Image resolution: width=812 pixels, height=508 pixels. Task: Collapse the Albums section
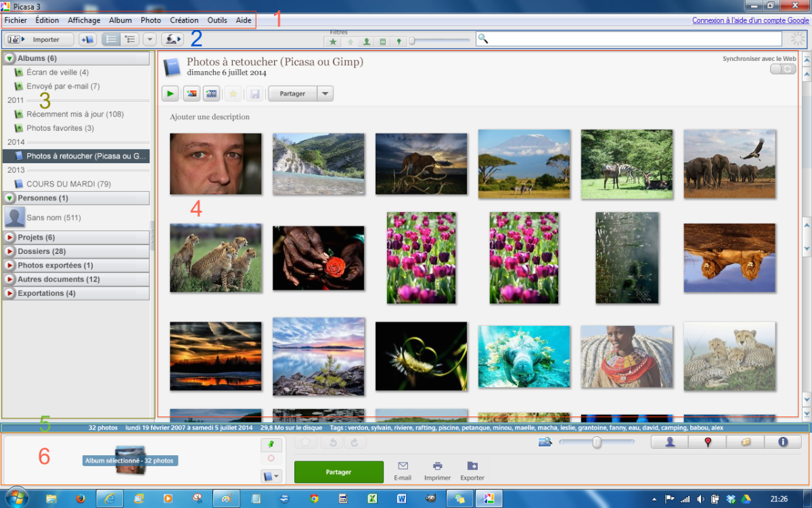[10, 58]
